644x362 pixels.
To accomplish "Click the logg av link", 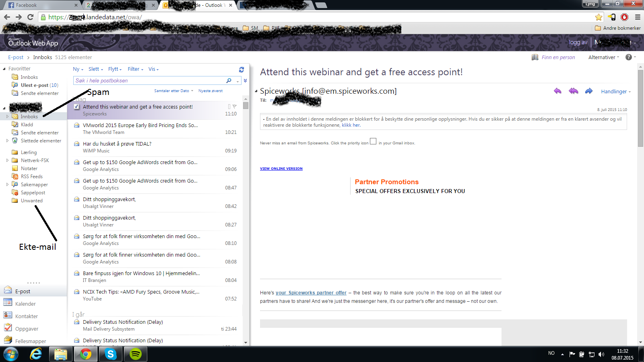I will tap(578, 42).
